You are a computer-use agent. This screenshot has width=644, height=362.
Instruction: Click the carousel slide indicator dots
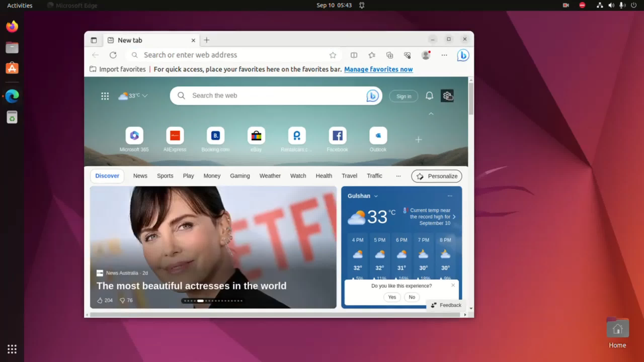212,301
